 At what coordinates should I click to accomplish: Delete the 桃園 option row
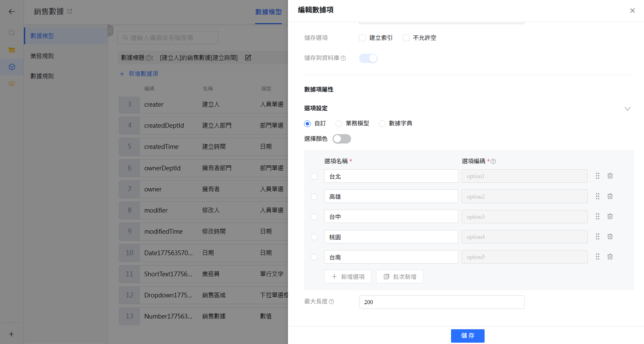pyautogui.click(x=610, y=236)
